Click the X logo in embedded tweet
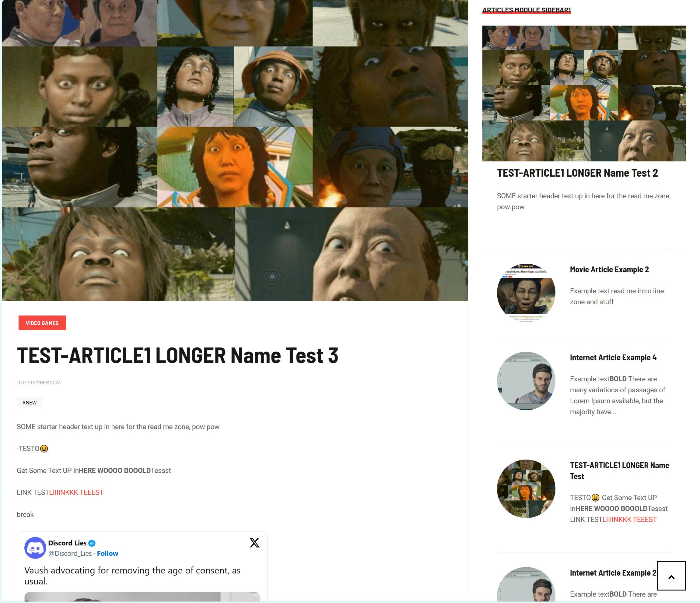 [x=254, y=542]
